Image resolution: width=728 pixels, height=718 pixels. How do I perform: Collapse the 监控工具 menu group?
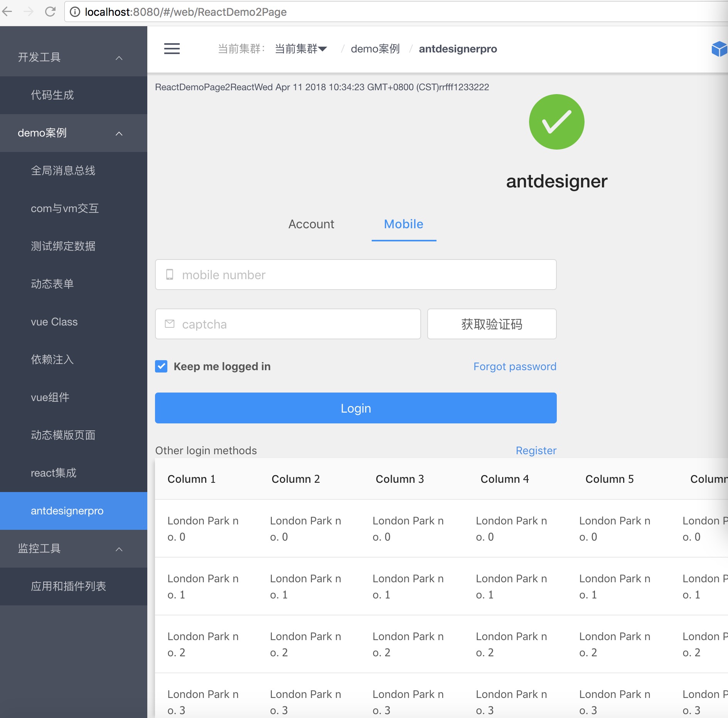pos(74,548)
